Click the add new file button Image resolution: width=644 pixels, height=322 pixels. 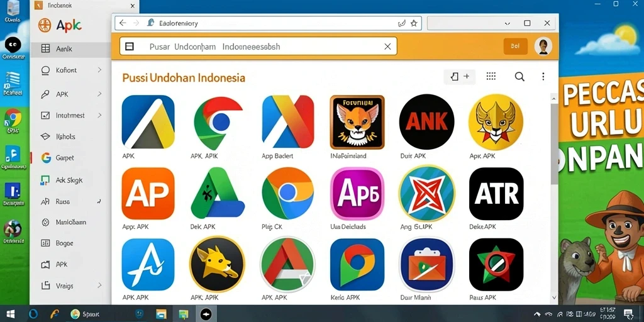pyautogui.click(x=460, y=76)
